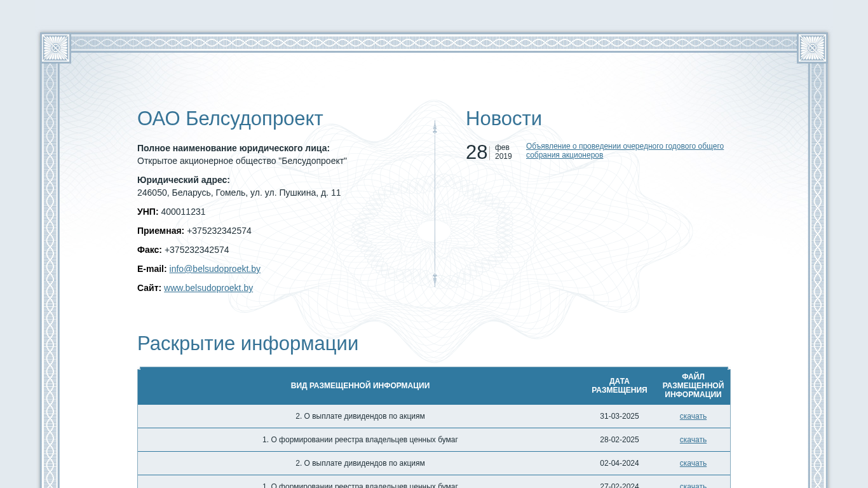Select the label "Полное наименование юридического лица:"
The width and height of the screenshot is (868, 488).
pos(233,148)
